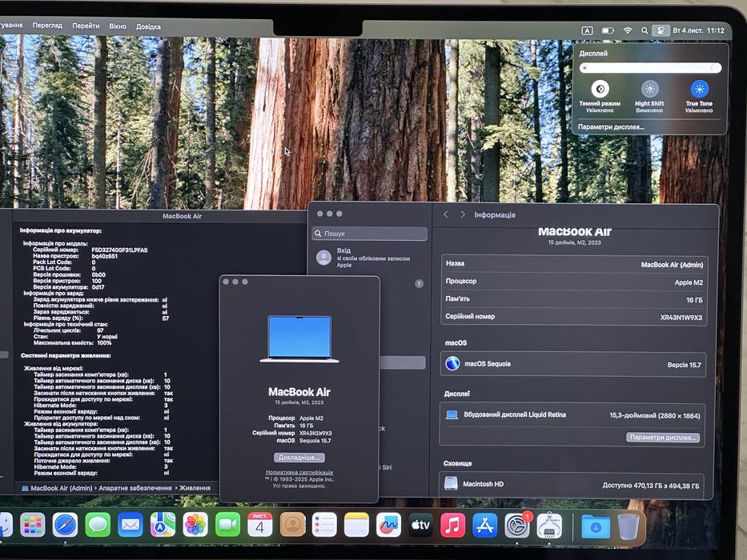Click 'MacBook Air (Admin)' in the path bar
Screen dimensions: 747x560
point(57,488)
